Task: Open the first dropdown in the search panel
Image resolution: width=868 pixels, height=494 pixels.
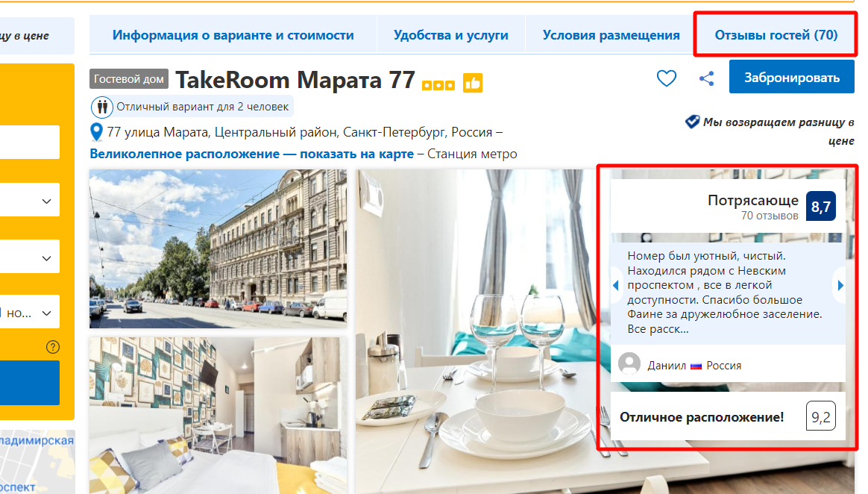Action: [x=29, y=200]
